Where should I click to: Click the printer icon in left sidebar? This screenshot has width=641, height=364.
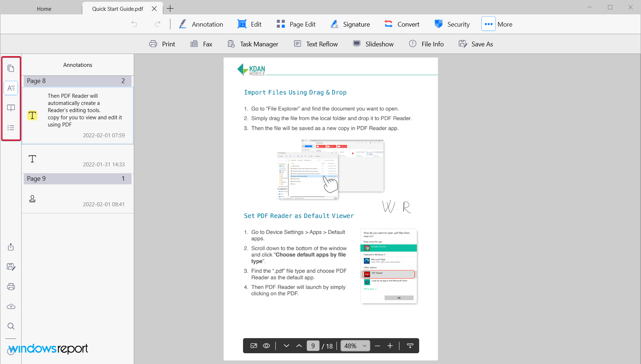(x=11, y=286)
